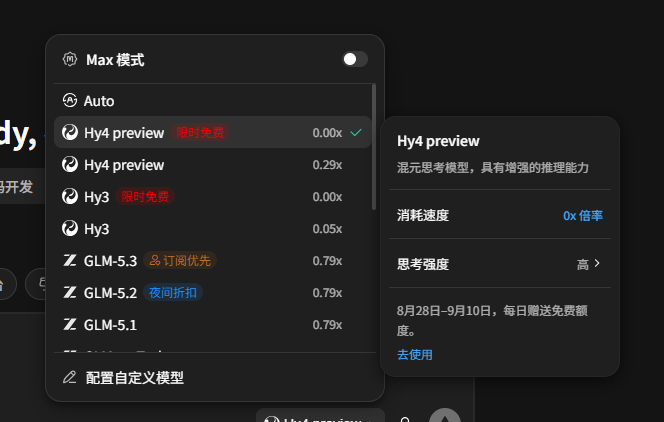
Task: Click the pencil icon for custom model
Action: pos(70,377)
